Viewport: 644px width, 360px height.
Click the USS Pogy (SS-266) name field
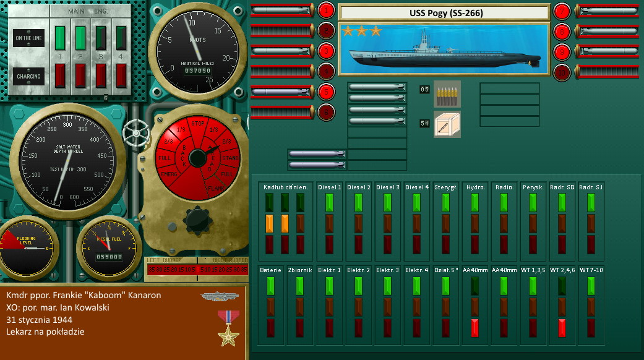tap(444, 13)
